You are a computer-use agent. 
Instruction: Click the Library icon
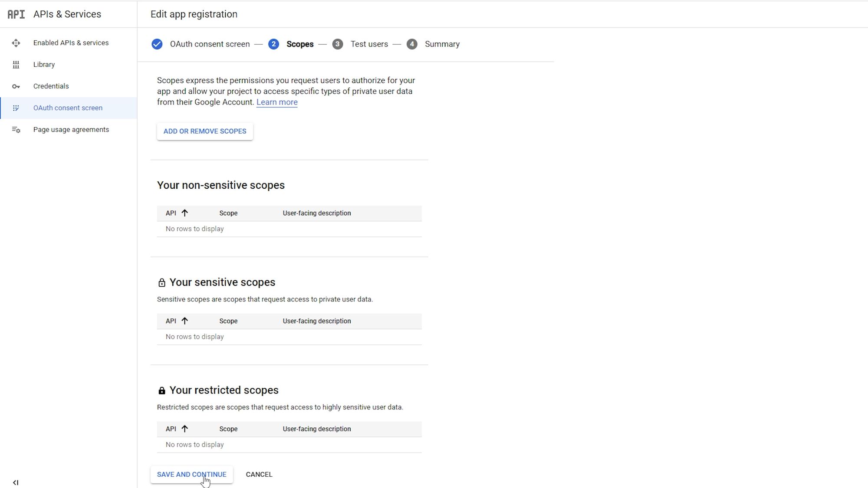pos(16,64)
